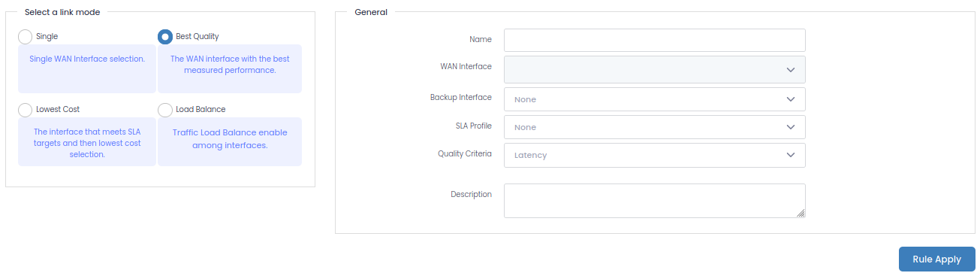Click the Rule Apply button
This screenshot has height=276, width=980.
coord(937,259)
